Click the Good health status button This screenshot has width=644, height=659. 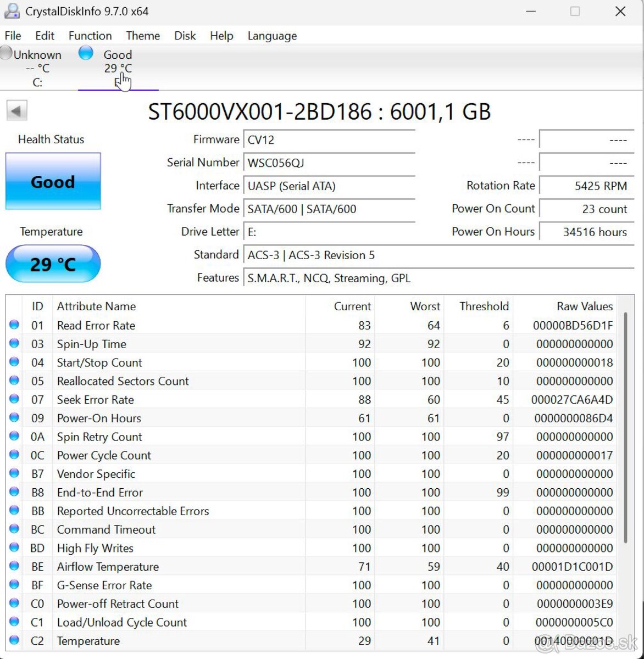(53, 182)
